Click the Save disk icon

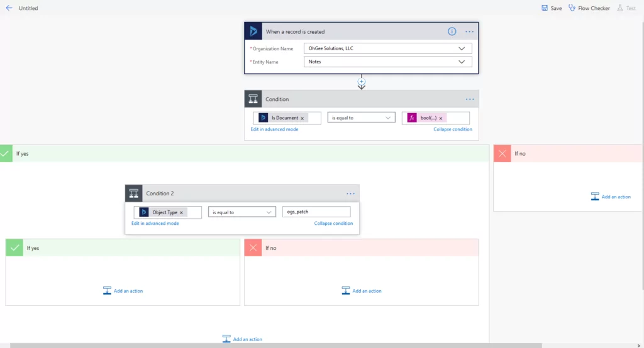pos(545,8)
